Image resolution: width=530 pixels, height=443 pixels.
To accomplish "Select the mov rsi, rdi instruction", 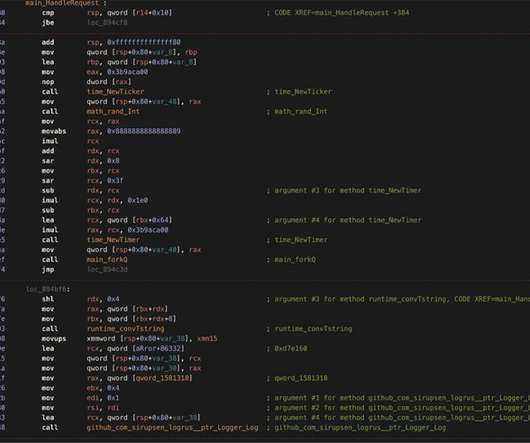I will [80, 408].
